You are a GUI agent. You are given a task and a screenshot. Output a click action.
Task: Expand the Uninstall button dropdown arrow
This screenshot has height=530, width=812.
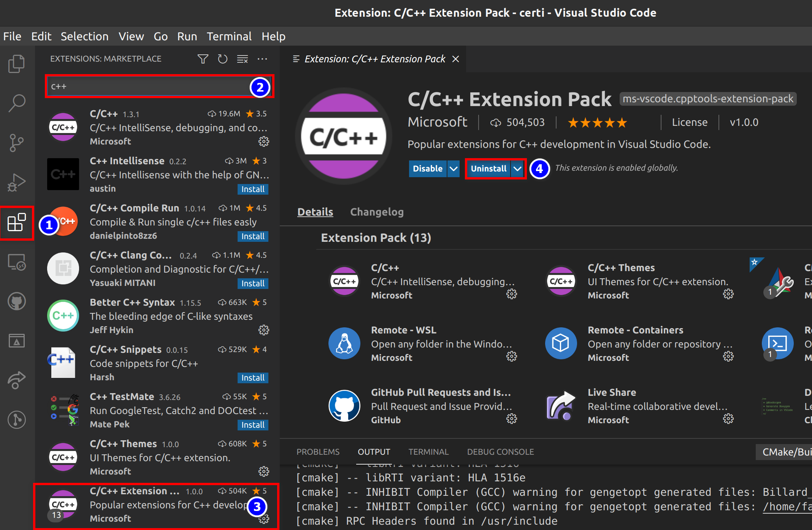[517, 169]
